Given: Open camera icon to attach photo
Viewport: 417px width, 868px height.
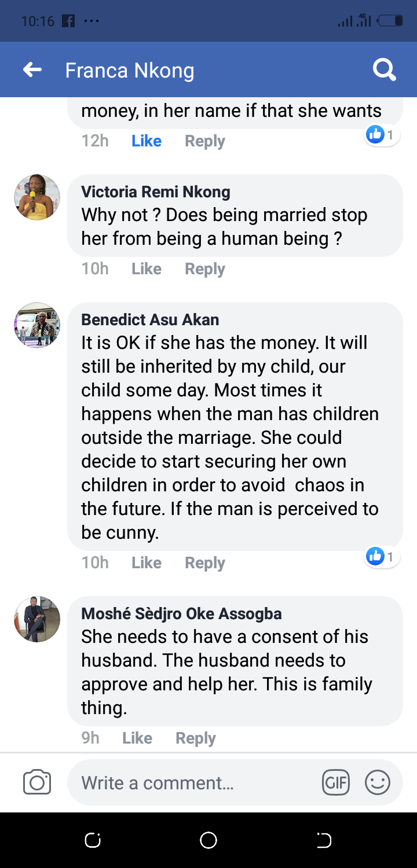Looking at the screenshot, I should click(37, 782).
